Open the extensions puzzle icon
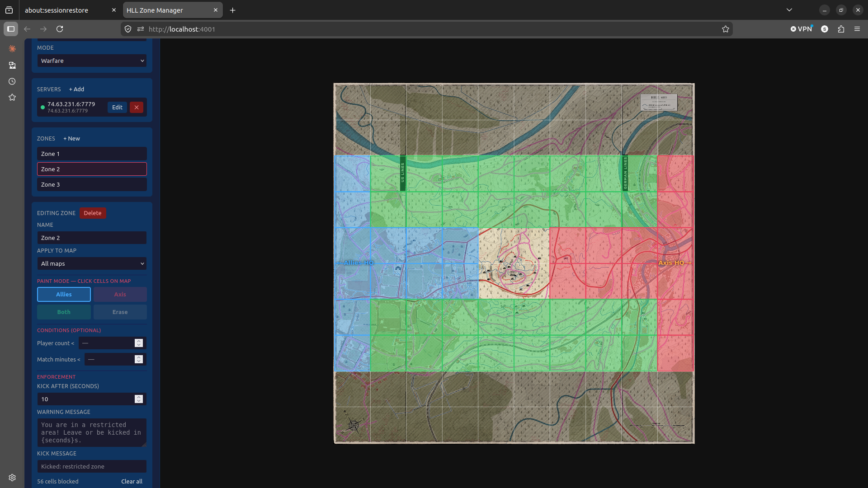The width and height of the screenshot is (868, 488). 841,29
